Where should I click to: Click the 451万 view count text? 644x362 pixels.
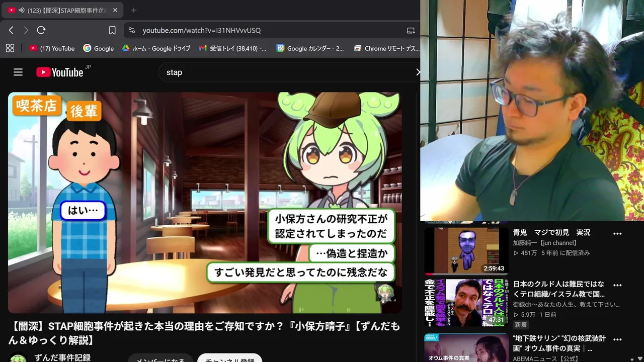point(525,253)
